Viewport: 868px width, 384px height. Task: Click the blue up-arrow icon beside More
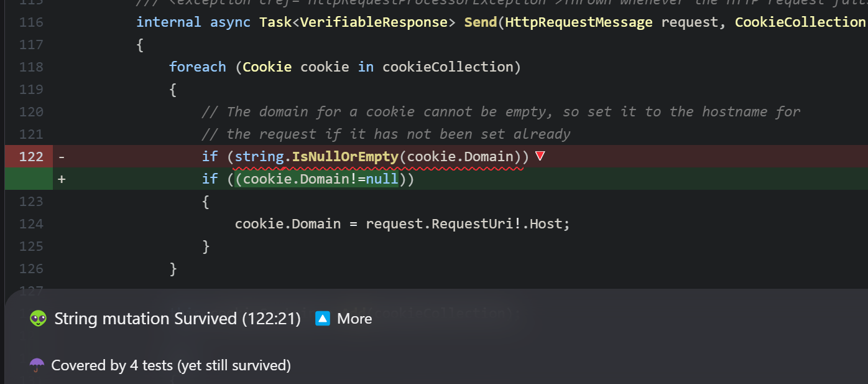[322, 319]
